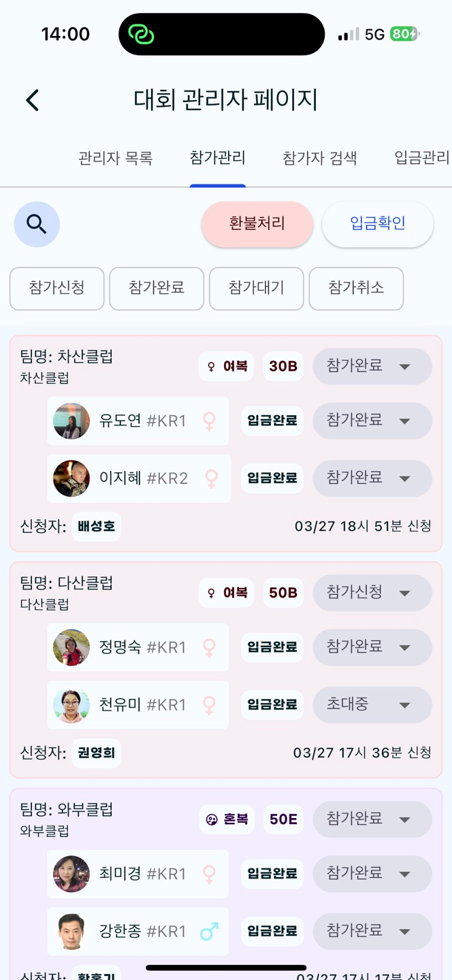Screen dimensions: 452x980
Task: Tap the 환불처리 button
Action: (x=257, y=224)
